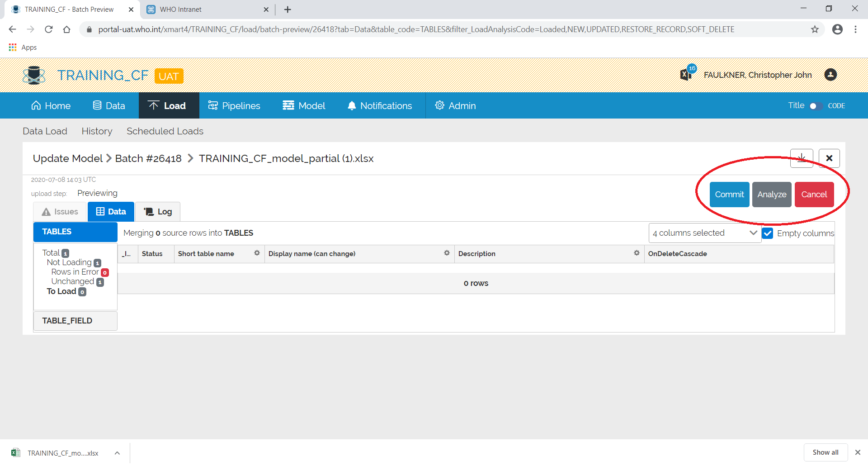The width and height of the screenshot is (868, 466).
Task: Expand the downloaded TRAINING_CF file chevron
Action: click(x=117, y=452)
